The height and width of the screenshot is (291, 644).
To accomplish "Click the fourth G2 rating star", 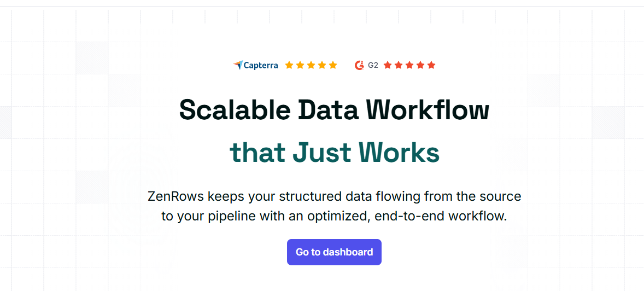I will pyautogui.click(x=420, y=65).
